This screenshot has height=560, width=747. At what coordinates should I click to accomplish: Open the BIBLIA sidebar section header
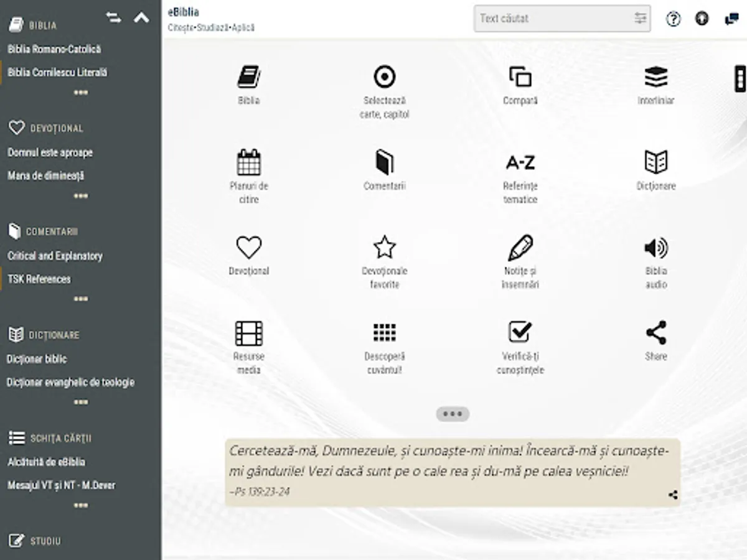(32, 25)
